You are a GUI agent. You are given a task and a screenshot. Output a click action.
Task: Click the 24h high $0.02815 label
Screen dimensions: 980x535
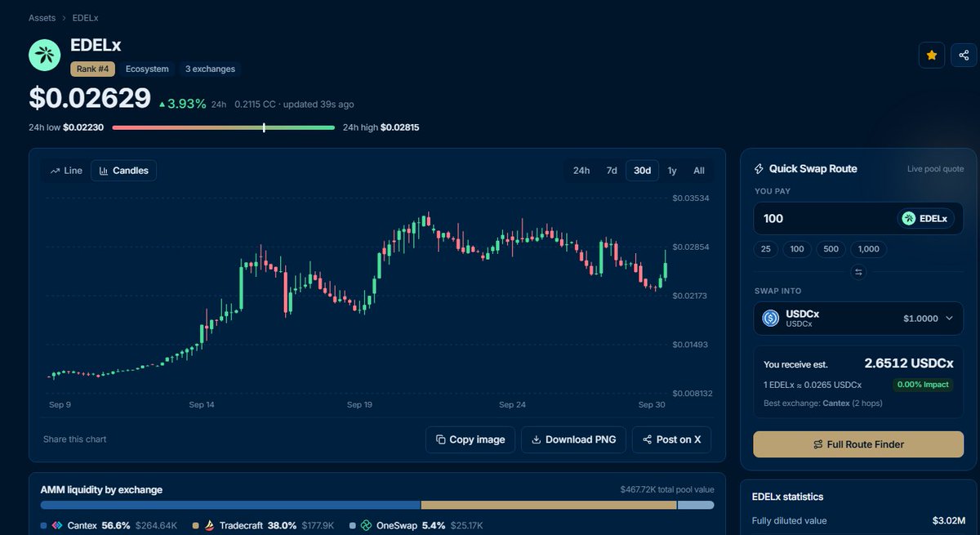pos(381,127)
